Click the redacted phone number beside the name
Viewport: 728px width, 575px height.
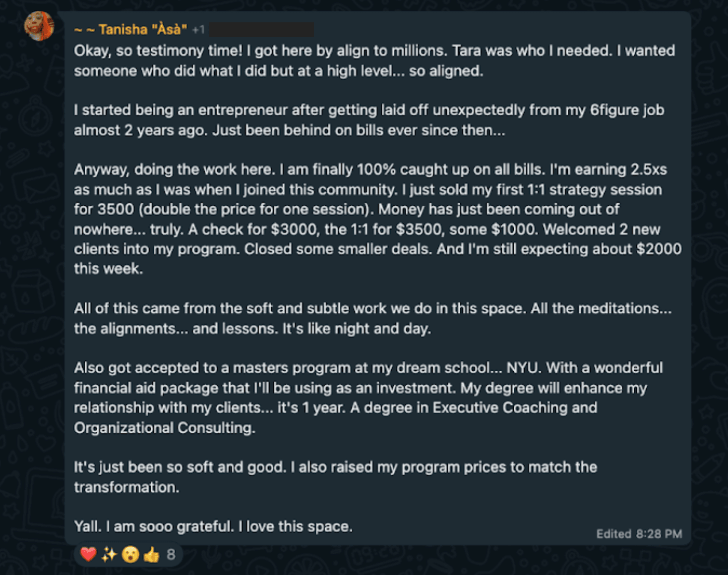261,30
